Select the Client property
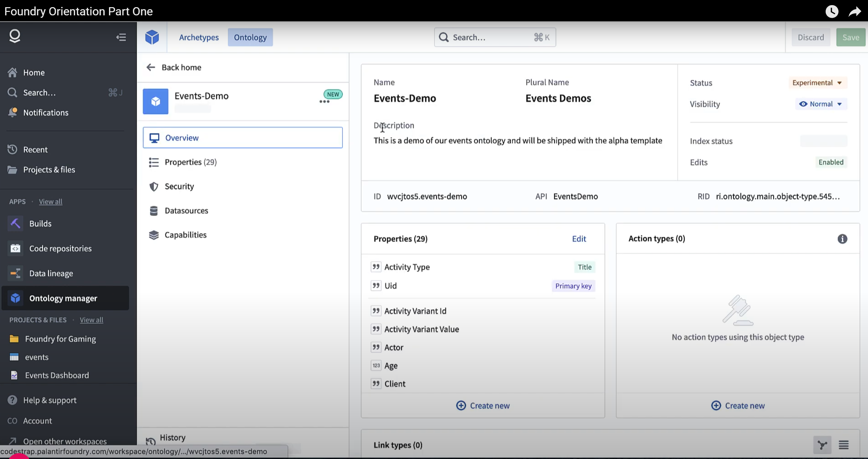The height and width of the screenshot is (459, 868). tap(483, 384)
